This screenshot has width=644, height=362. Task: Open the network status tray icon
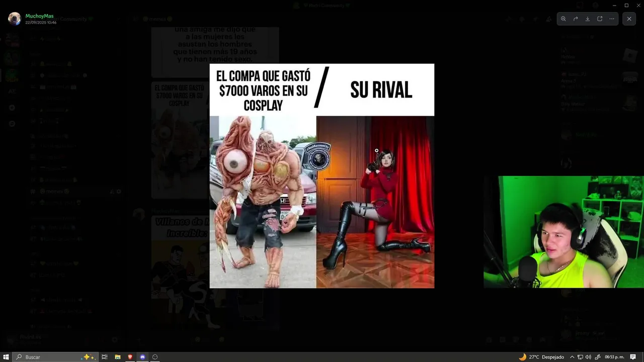(x=580, y=357)
